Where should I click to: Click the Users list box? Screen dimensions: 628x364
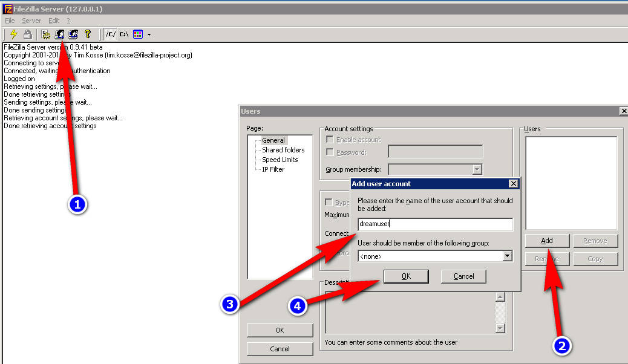point(572,183)
